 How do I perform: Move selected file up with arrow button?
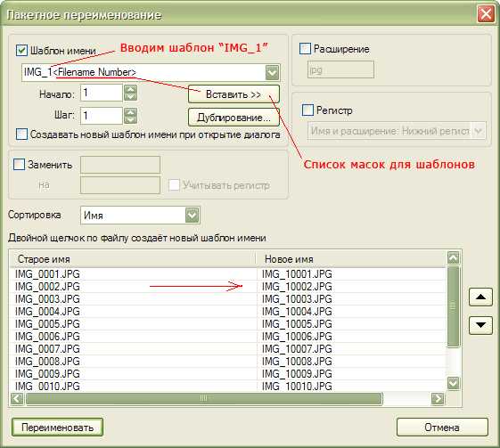tap(480, 297)
